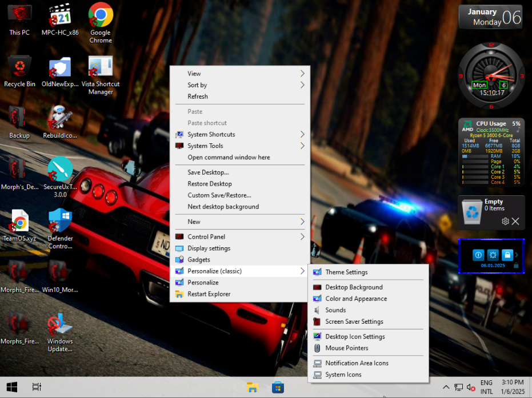The height and width of the screenshot is (398, 532).
Task: Expand the New submenu
Action: pos(240,222)
